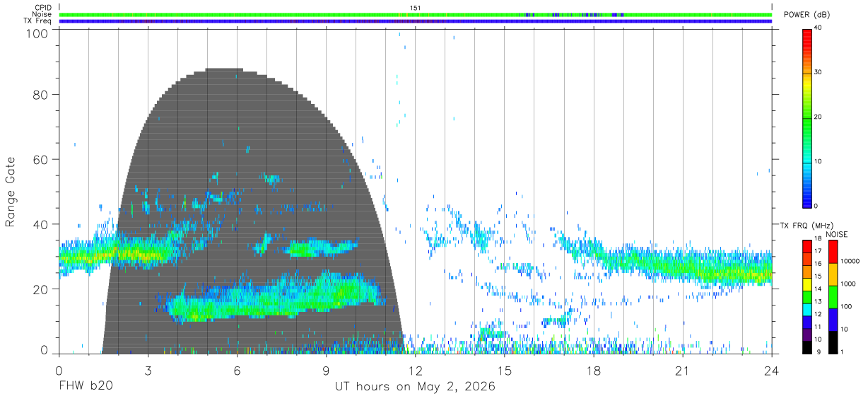Click range gate tick '60' on the y-axis

(40, 160)
